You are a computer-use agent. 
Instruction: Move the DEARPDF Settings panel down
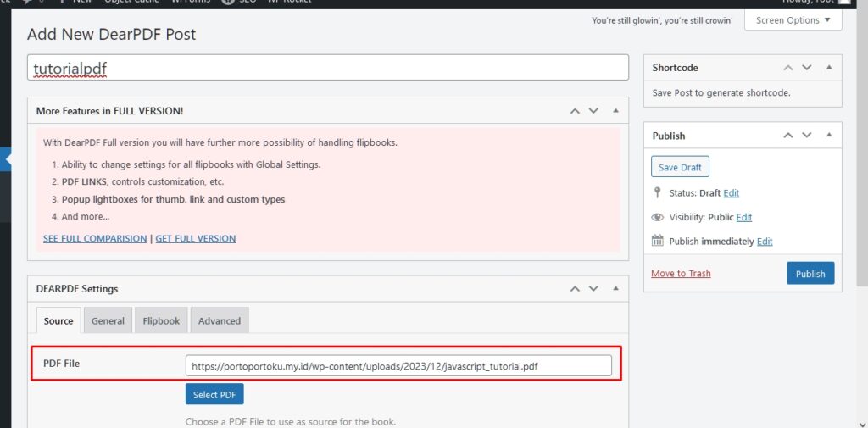click(594, 288)
